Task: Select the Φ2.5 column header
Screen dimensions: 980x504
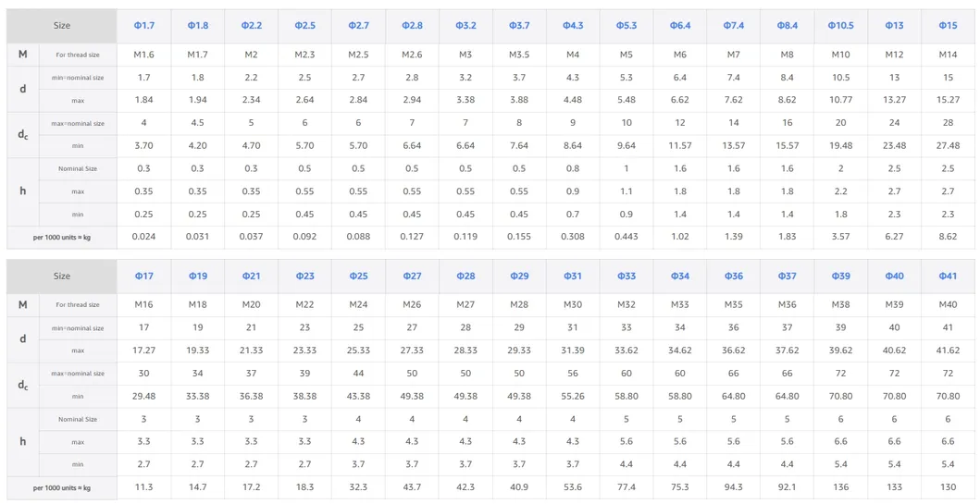Action: click(x=304, y=26)
